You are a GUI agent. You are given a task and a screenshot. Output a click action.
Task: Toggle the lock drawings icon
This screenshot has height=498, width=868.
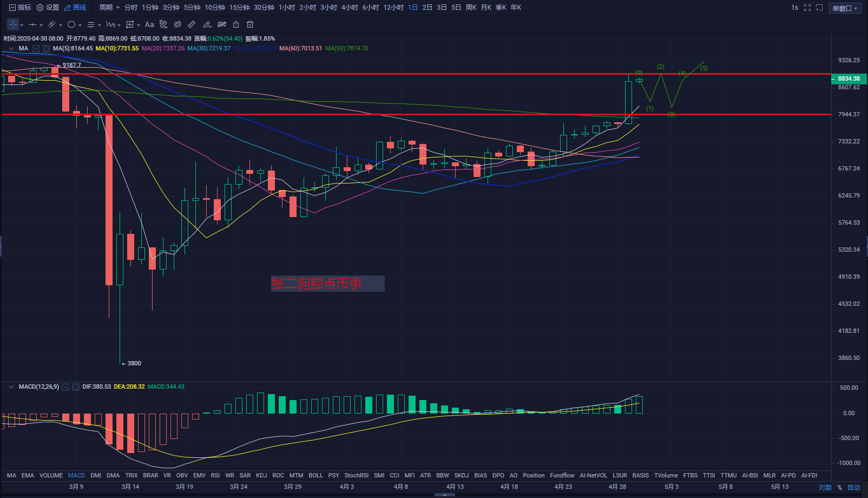click(236, 24)
